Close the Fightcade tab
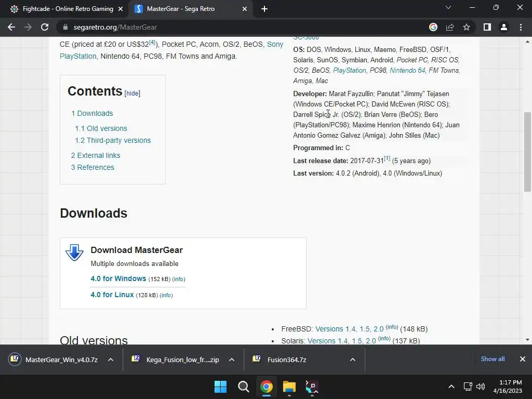 (x=121, y=9)
